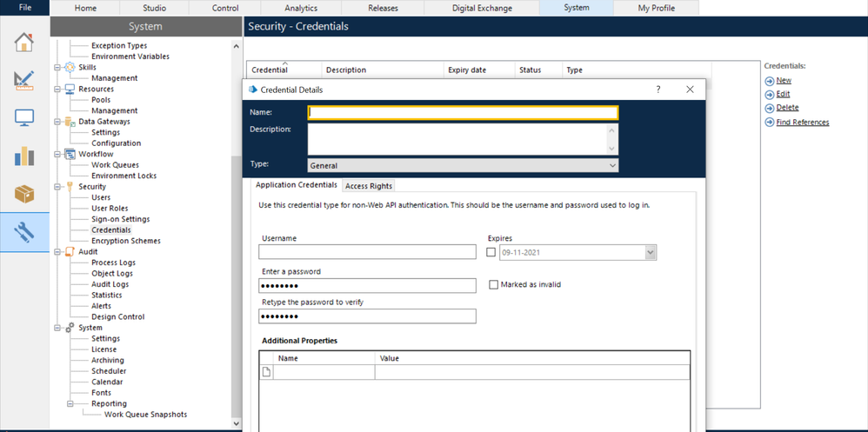Click the arrow icon beside New
The image size is (868, 432).
point(770,81)
